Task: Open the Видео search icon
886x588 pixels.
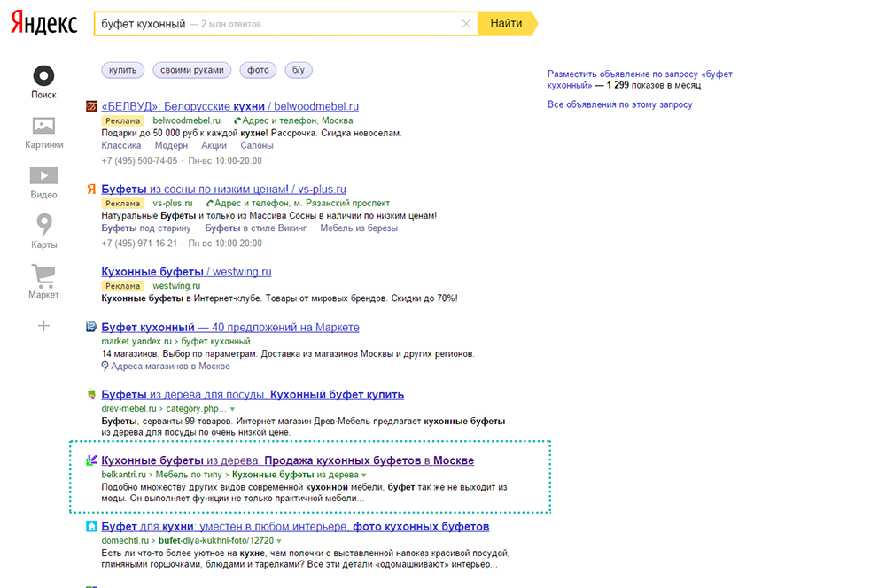Action: coord(43,175)
